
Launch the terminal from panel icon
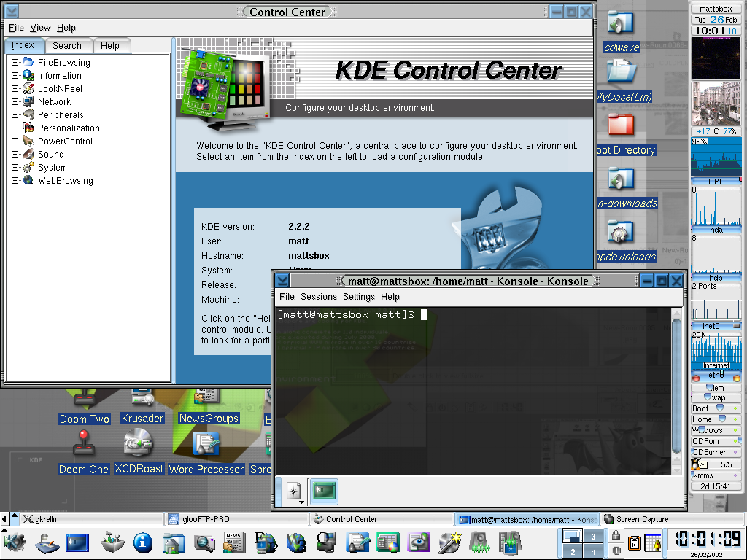77,542
